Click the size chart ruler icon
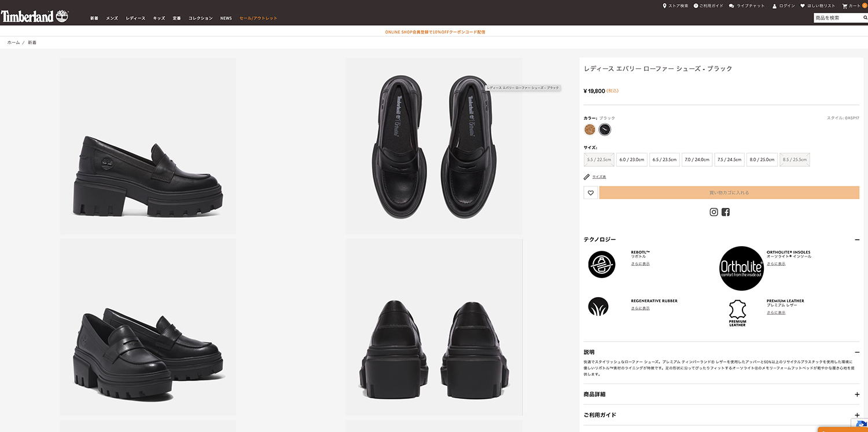This screenshot has height=432, width=868. click(x=587, y=177)
